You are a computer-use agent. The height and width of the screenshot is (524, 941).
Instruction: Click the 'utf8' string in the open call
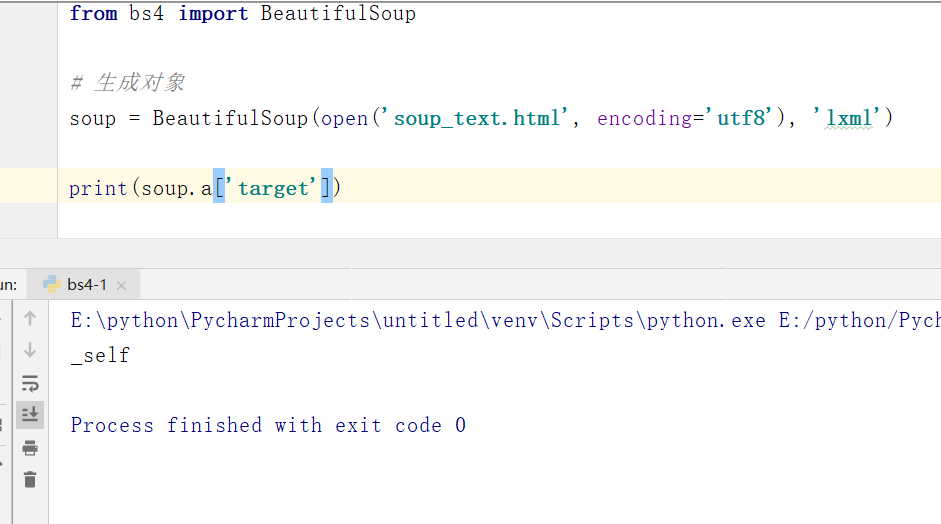click(741, 118)
